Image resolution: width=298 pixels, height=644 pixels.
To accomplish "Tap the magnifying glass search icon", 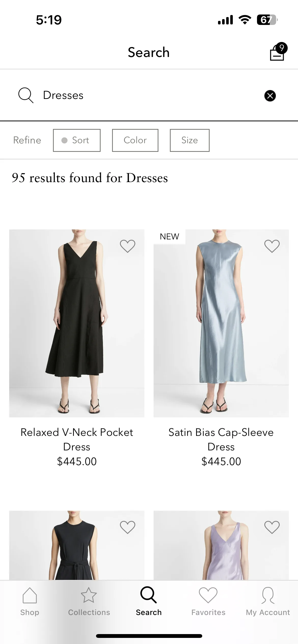I will pos(26,95).
